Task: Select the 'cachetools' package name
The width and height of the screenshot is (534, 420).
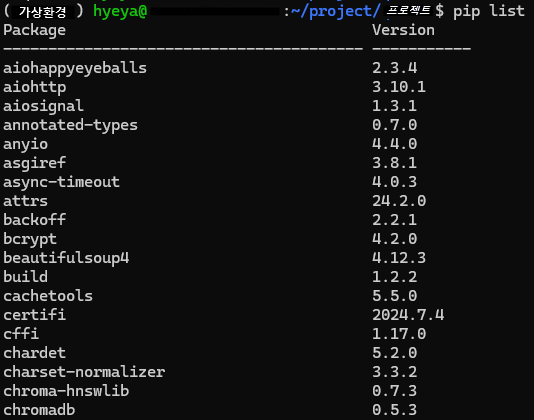Action: click(x=48, y=296)
